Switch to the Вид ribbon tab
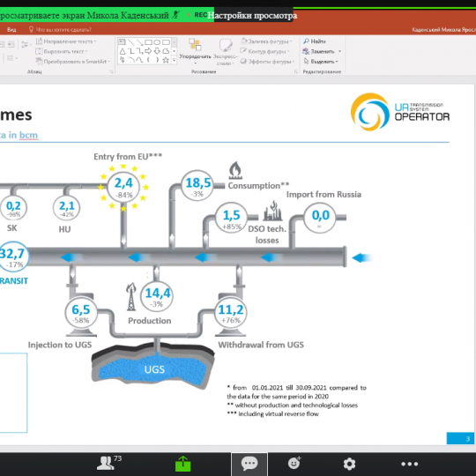 [x=11, y=29]
